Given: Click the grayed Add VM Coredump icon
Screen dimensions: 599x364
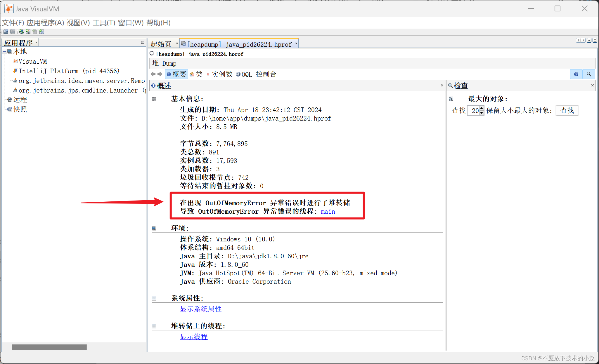Looking at the screenshot, I should tap(35, 32).
